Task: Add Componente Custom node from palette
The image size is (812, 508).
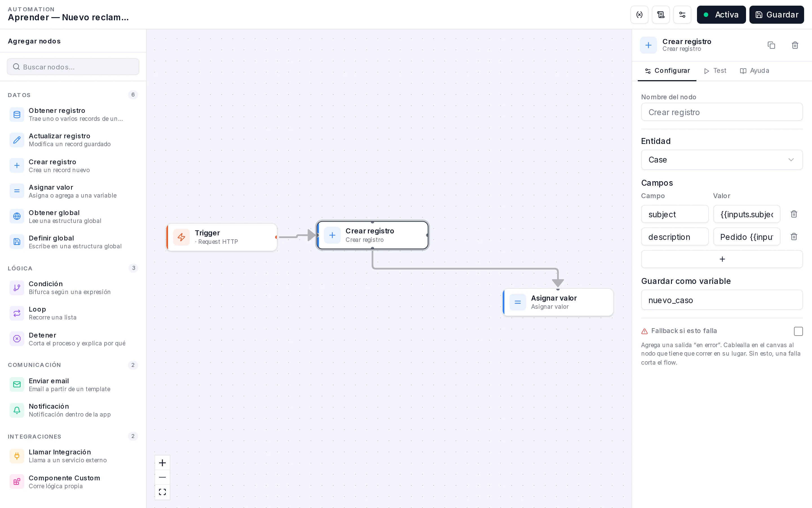Action: (x=73, y=482)
